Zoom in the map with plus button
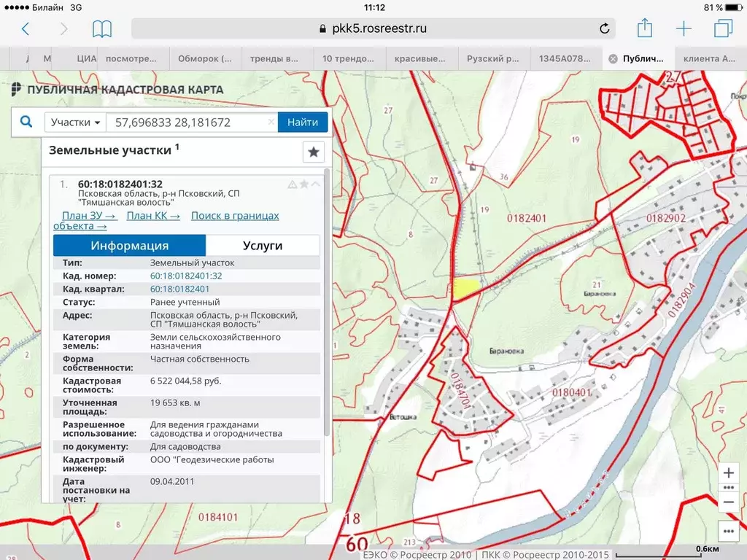747x560 pixels. (729, 472)
